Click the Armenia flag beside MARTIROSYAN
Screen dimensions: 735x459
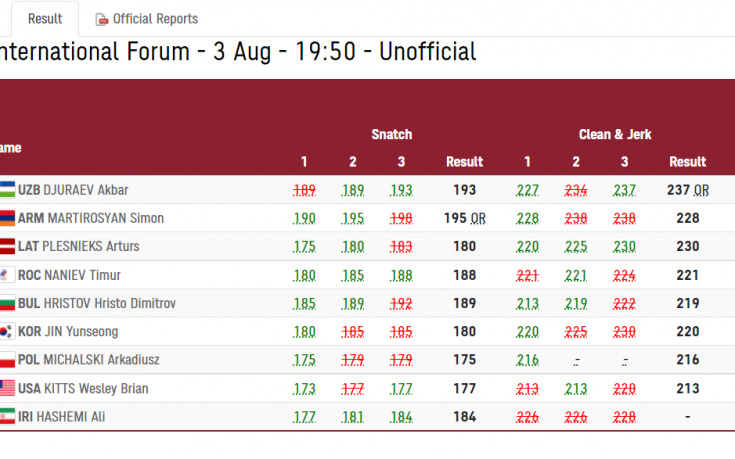pyautogui.click(x=7, y=218)
